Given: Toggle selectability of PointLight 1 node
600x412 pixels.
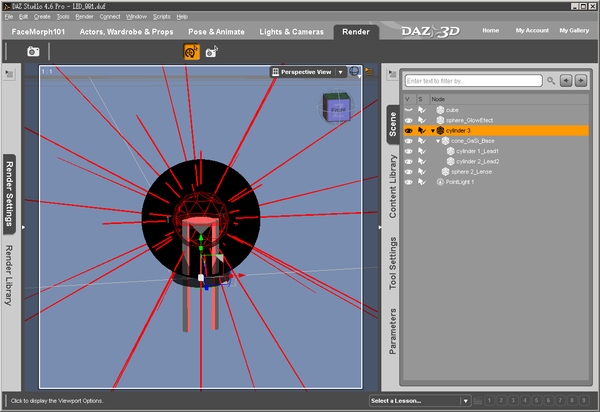Looking at the screenshot, I should (422, 182).
